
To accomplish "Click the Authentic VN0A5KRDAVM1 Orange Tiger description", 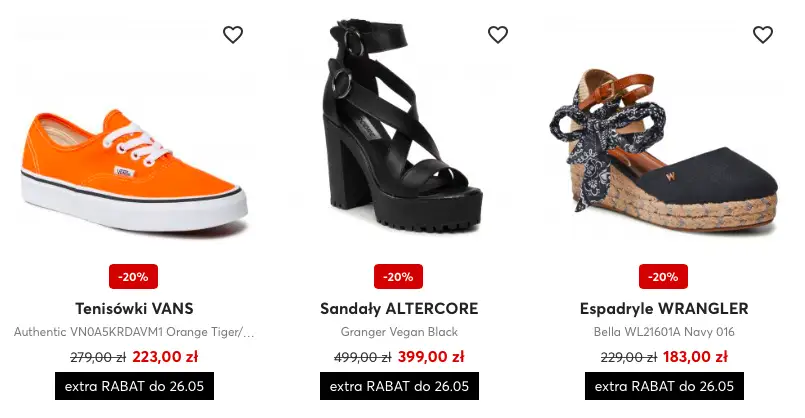I will click(134, 332).
